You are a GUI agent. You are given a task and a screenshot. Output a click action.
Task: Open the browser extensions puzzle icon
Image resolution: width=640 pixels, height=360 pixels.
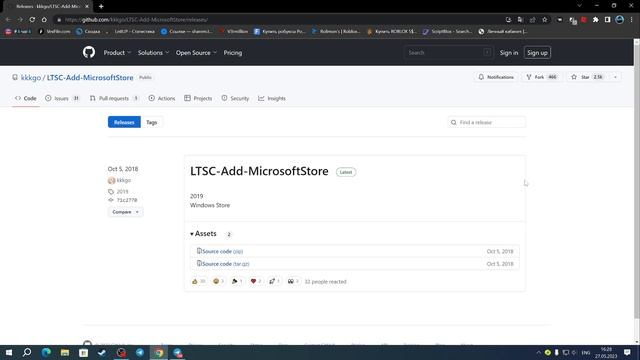pos(596,20)
